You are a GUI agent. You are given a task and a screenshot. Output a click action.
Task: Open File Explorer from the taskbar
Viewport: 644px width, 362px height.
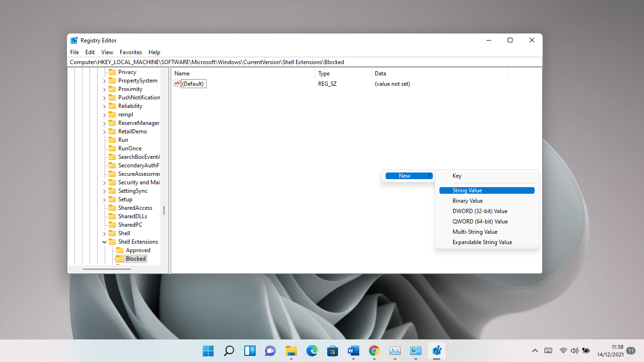pos(291,351)
